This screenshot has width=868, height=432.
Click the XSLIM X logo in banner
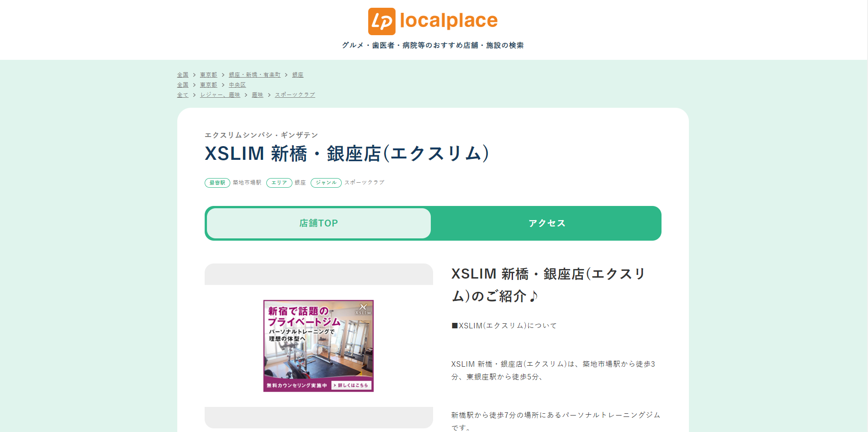point(363,308)
